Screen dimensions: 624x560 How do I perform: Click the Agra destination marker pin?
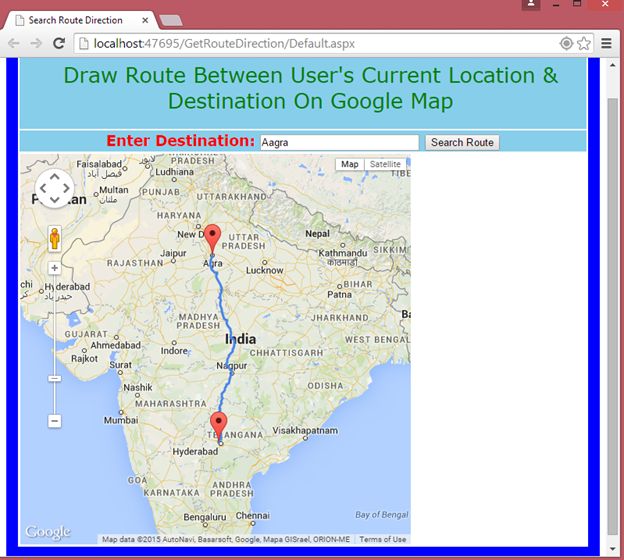pos(212,238)
